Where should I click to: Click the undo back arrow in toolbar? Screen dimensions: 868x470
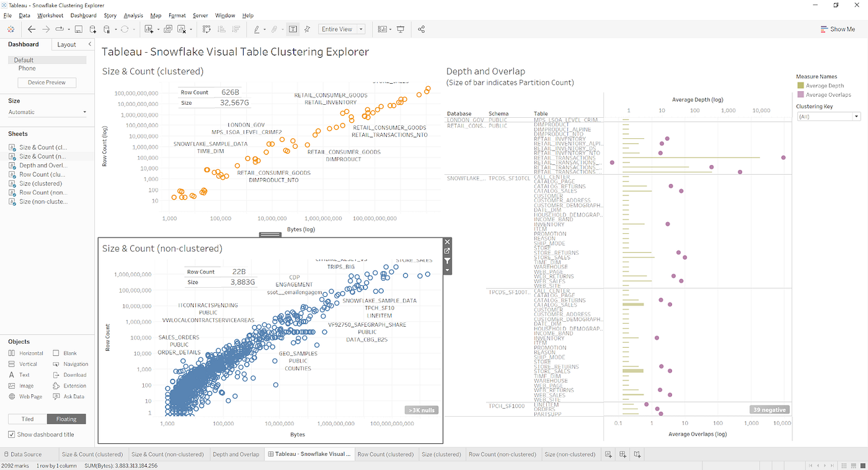tap(32, 29)
